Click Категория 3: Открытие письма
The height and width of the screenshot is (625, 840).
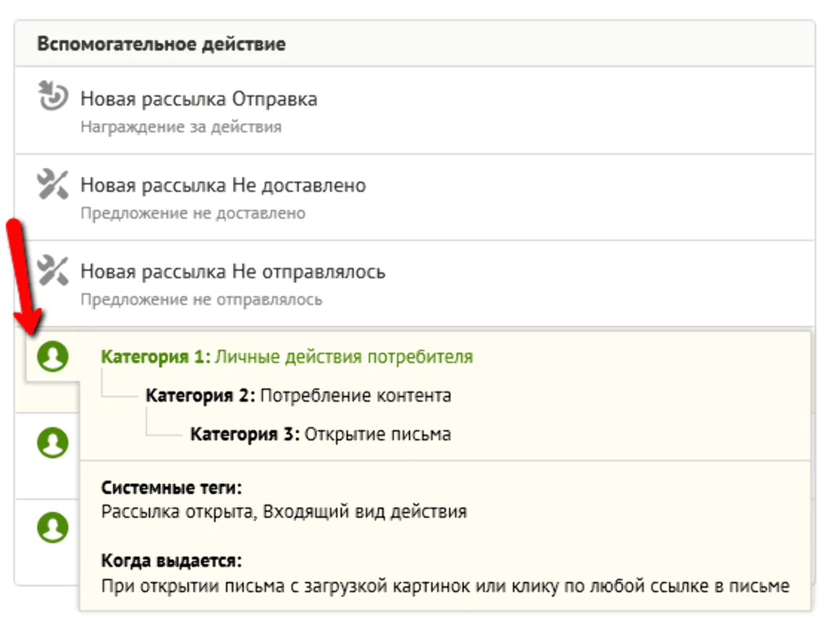pos(320,434)
